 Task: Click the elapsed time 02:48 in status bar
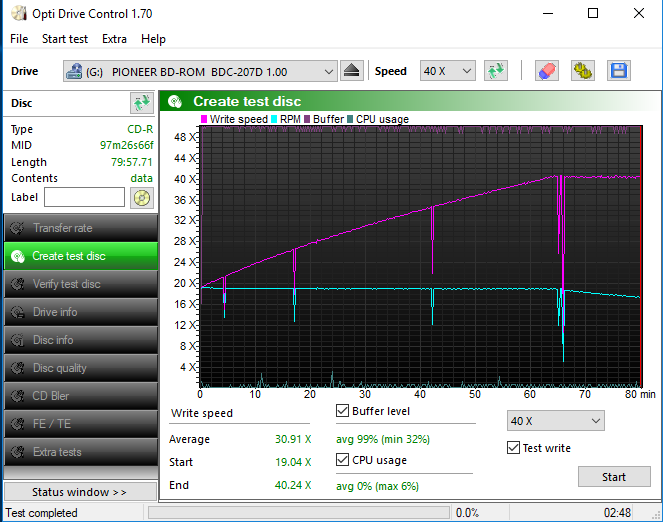click(x=617, y=513)
